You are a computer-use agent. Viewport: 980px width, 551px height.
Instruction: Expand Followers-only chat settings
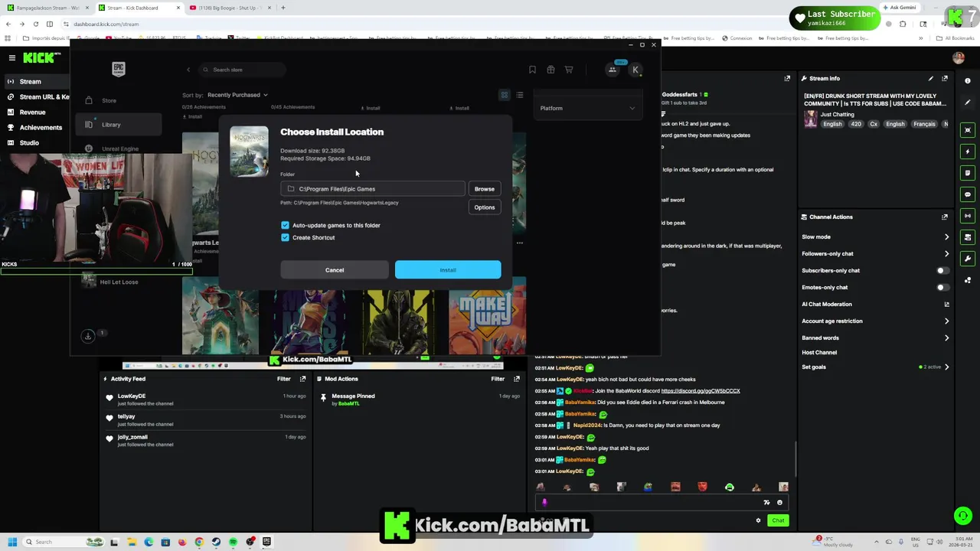[875, 253]
